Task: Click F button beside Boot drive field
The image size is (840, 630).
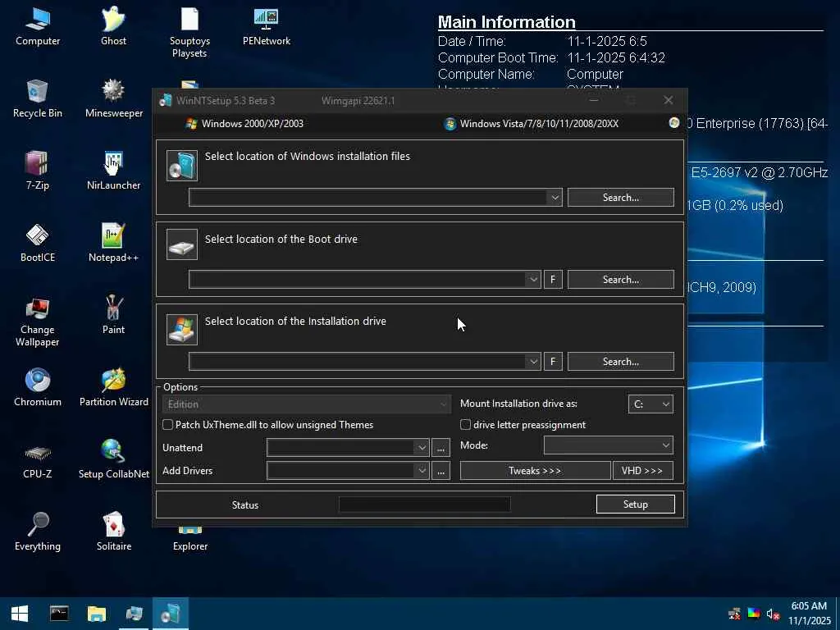Action: (x=553, y=280)
